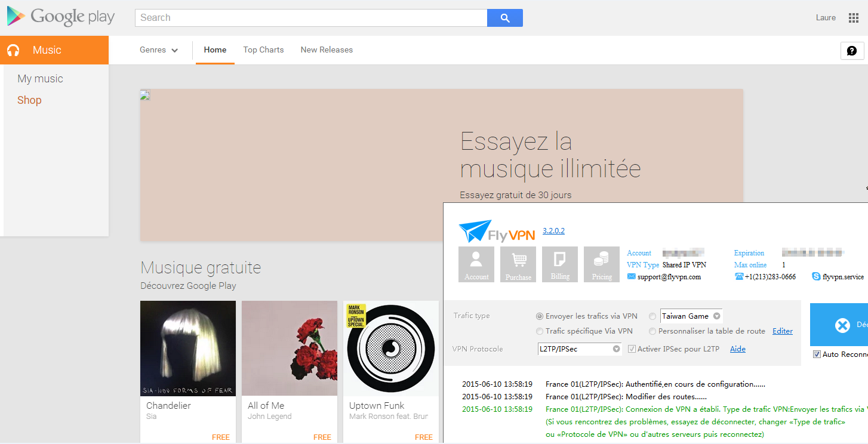Select Envoyer les trafics via VPN

(540, 316)
